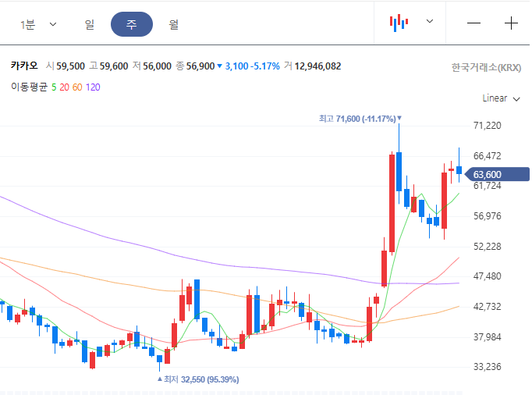Click the 52,228 price axis label
Image resolution: width=532 pixels, height=395 pixels.
coord(488,246)
